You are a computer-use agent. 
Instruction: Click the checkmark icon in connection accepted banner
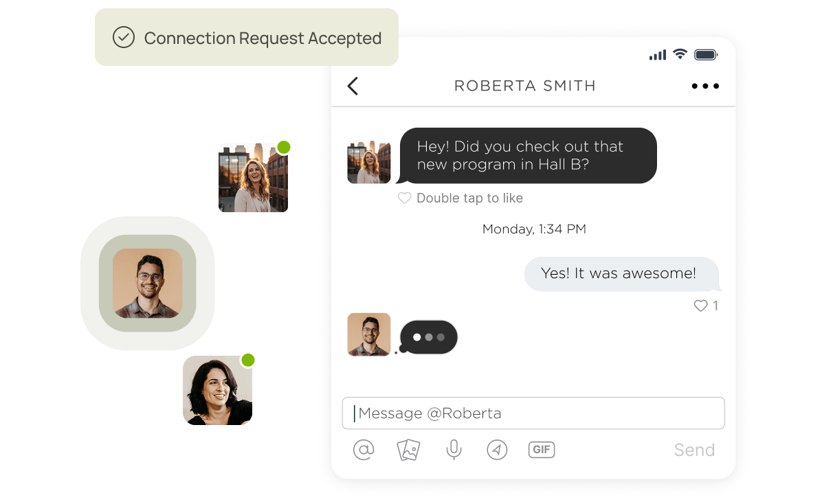[124, 37]
